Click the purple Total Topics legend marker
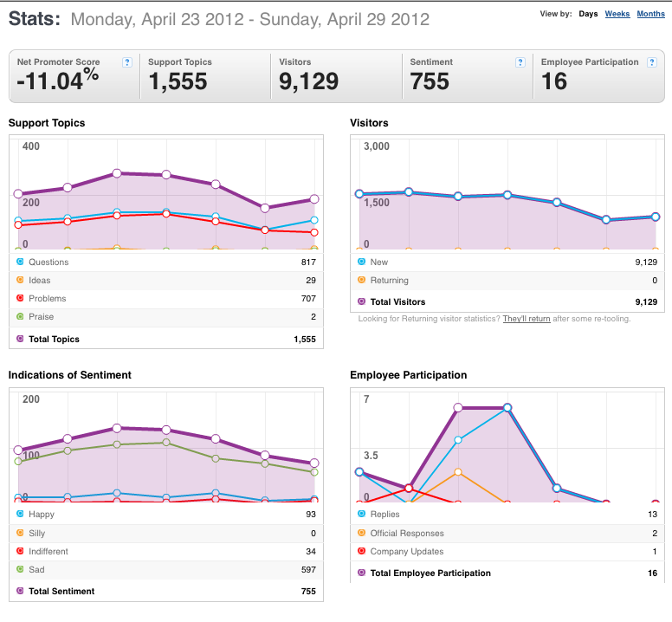This screenshot has width=672, height=622. (x=20, y=339)
